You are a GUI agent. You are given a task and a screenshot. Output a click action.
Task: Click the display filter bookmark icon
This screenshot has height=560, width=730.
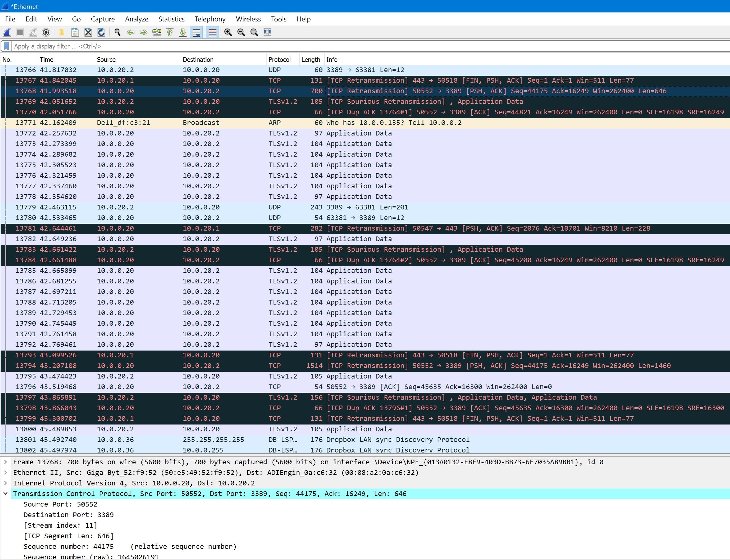[6, 46]
